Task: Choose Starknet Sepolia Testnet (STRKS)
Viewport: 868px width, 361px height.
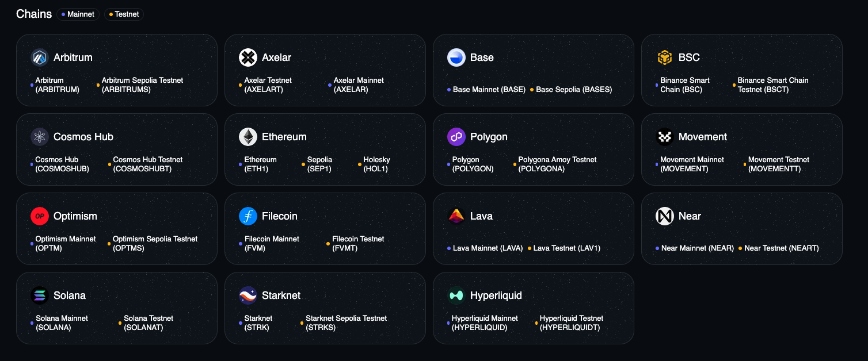Action: [x=346, y=323]
